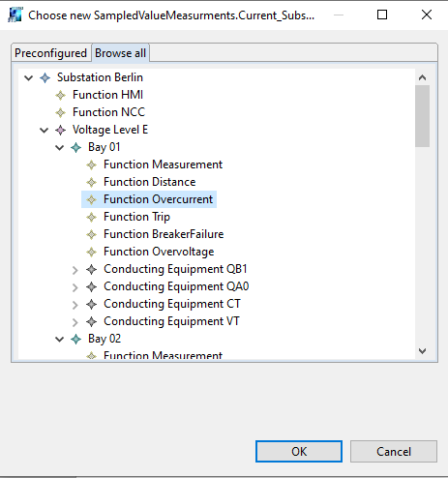Collapse the Substation Berlin tree node
Screen dimensions: 448x478
coord(29,77)
